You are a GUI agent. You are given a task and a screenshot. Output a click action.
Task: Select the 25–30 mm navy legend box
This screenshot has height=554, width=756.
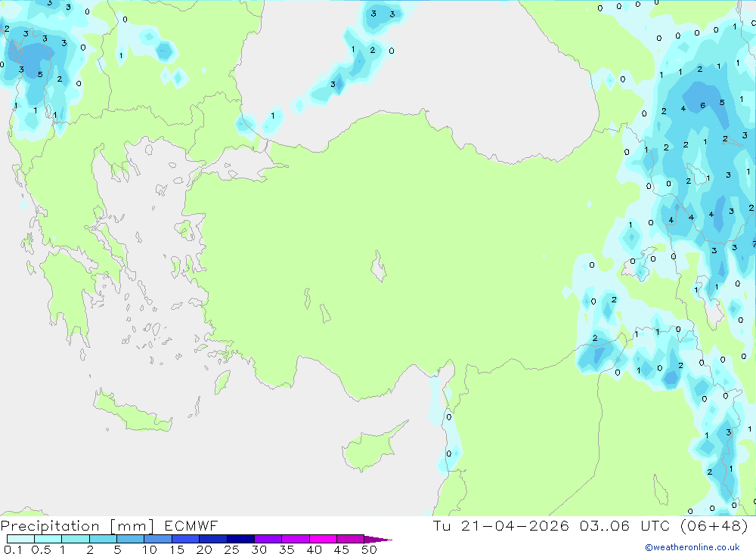click(240, 539)
